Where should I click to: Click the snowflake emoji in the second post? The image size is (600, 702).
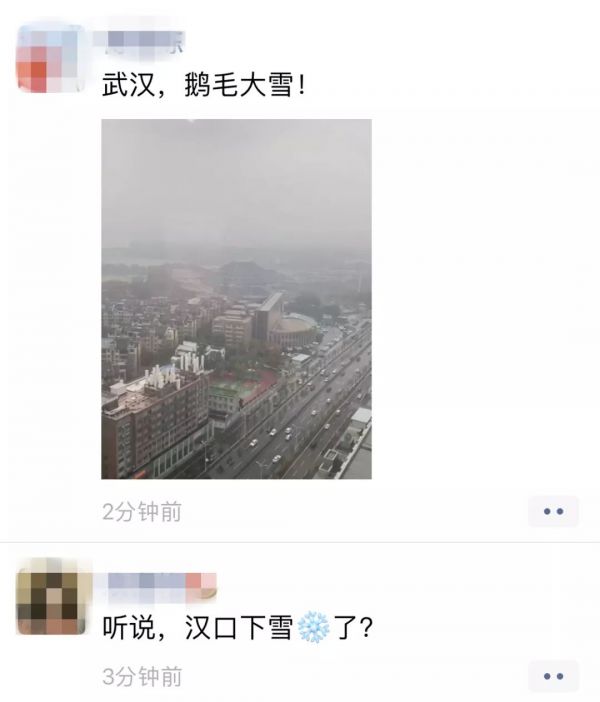(313, 627)
